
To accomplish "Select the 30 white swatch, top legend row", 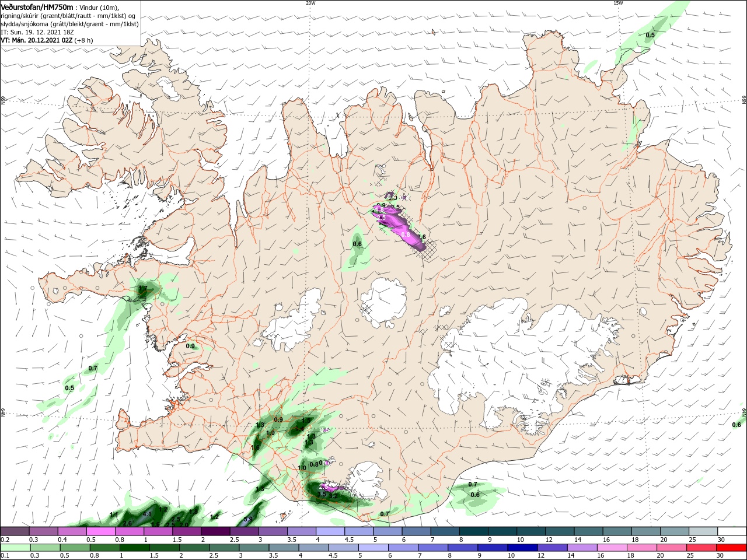I will (732, 531).
